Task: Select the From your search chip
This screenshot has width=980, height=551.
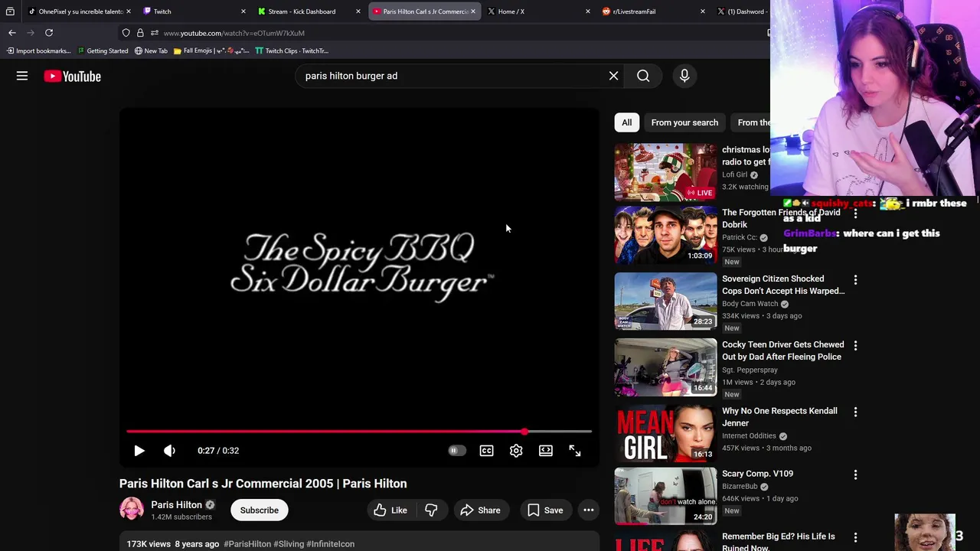Action: click(684, 122)
